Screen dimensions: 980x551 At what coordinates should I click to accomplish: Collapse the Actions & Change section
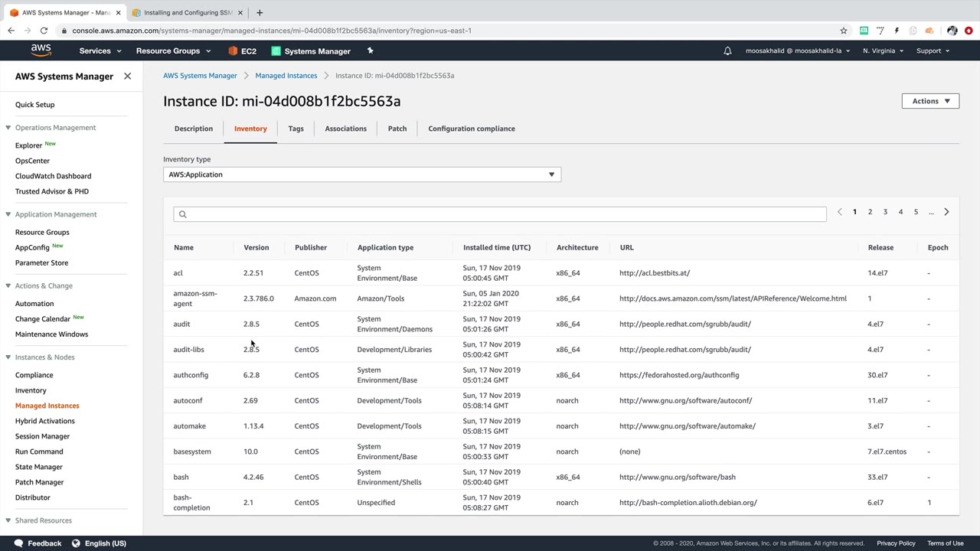click(8, 286)
